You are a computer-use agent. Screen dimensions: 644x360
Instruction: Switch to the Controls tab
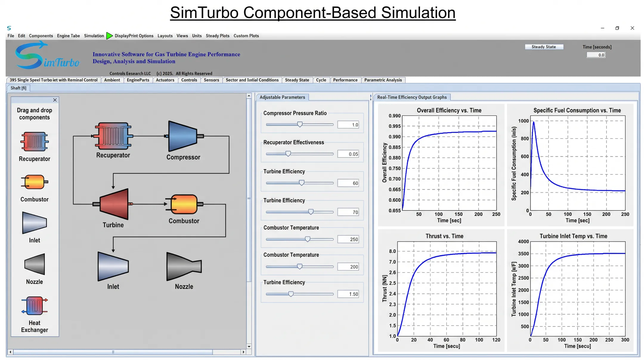click(x=189, y=80)
